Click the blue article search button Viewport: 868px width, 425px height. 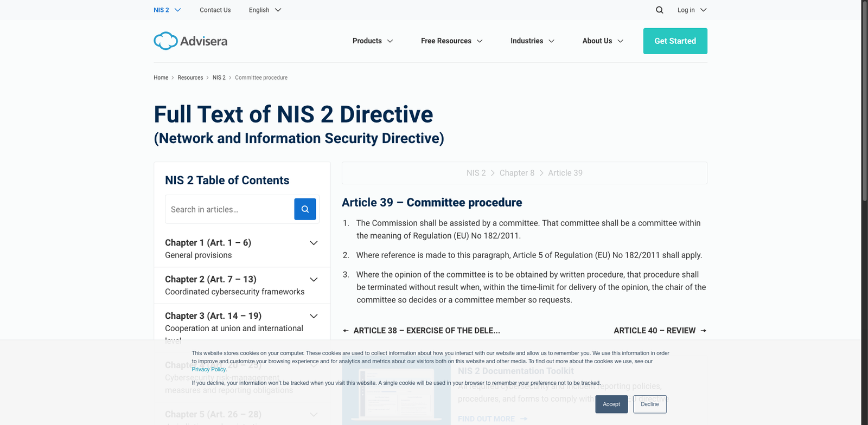[305, 209]
